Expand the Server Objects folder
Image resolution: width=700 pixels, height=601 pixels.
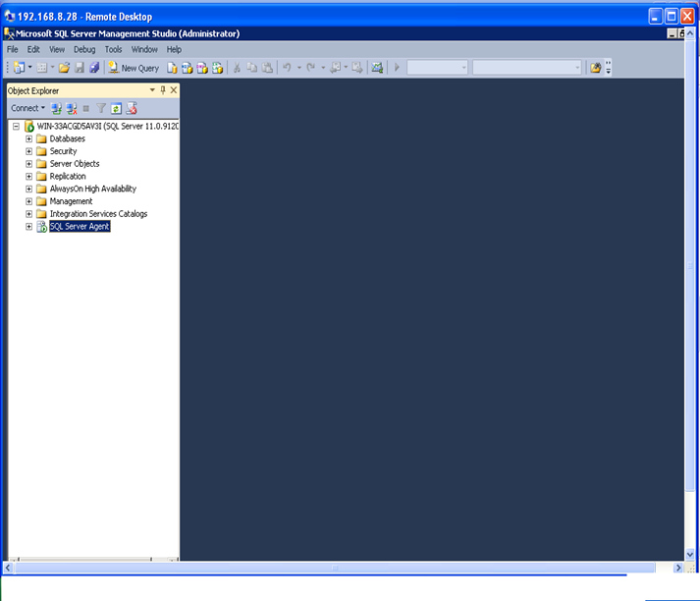coord(29,164)
